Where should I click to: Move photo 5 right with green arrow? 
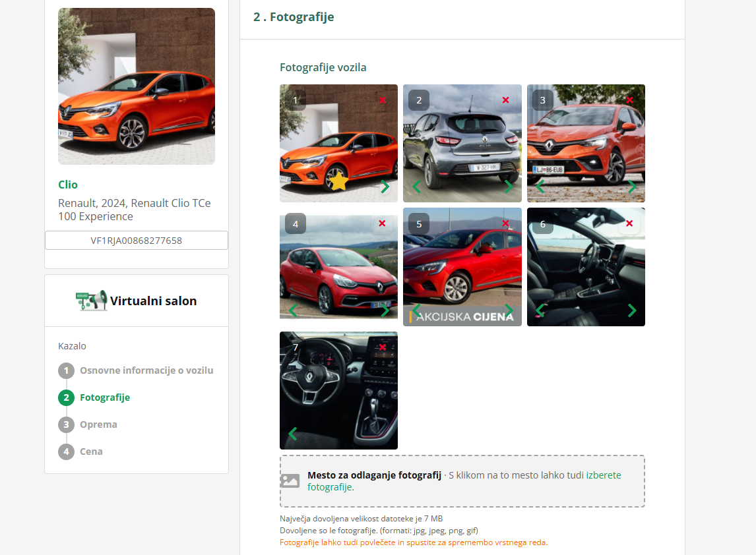(x=509, y=310)
